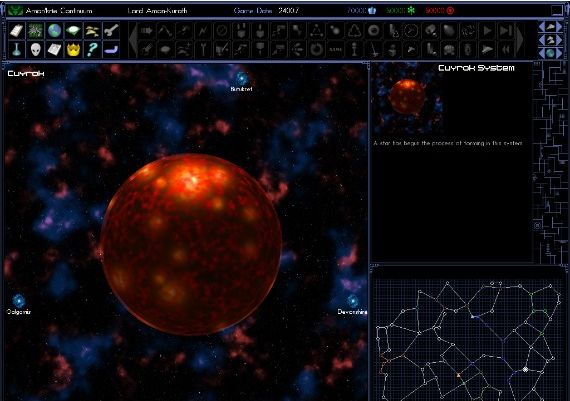Click the Sirubret warp point

(x=242, y=78)
